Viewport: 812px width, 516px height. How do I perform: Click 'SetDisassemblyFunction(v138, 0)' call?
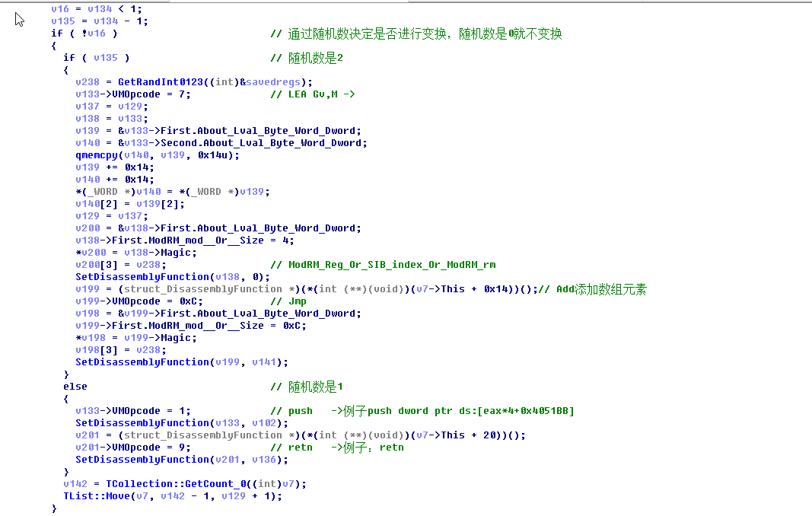(x=173, y=277)
